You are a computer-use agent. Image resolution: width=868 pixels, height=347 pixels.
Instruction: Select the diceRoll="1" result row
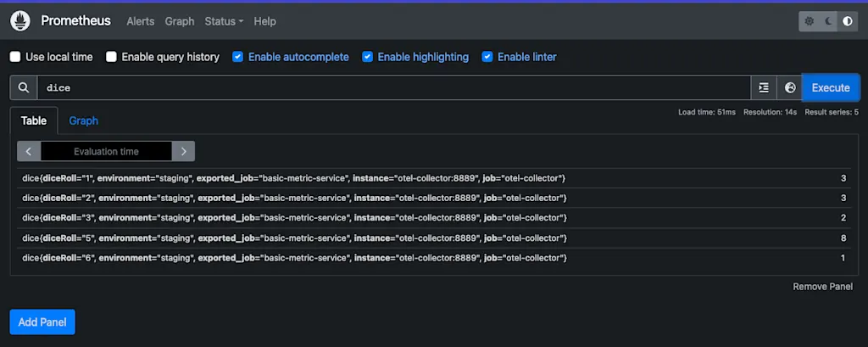pos(435,178)
